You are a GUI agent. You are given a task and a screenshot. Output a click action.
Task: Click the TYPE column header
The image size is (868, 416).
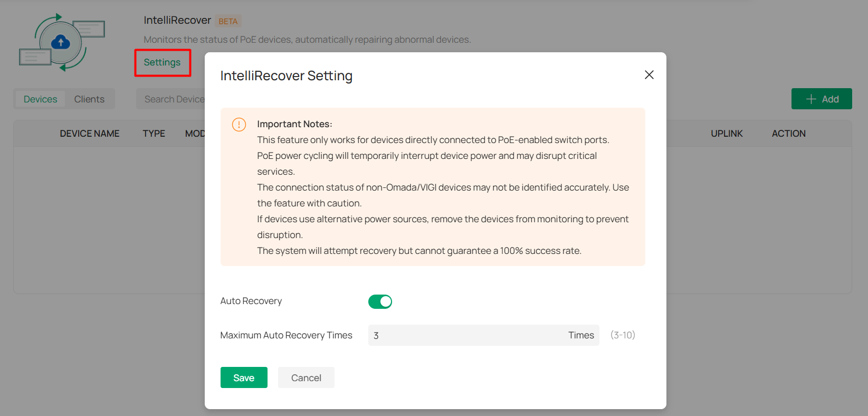pos(154,134)
